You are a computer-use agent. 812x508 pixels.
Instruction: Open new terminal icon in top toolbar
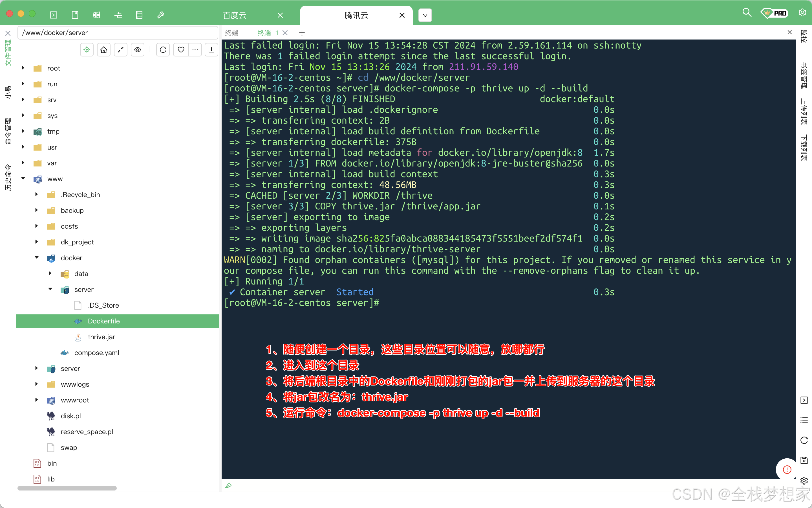click(54, 15)
